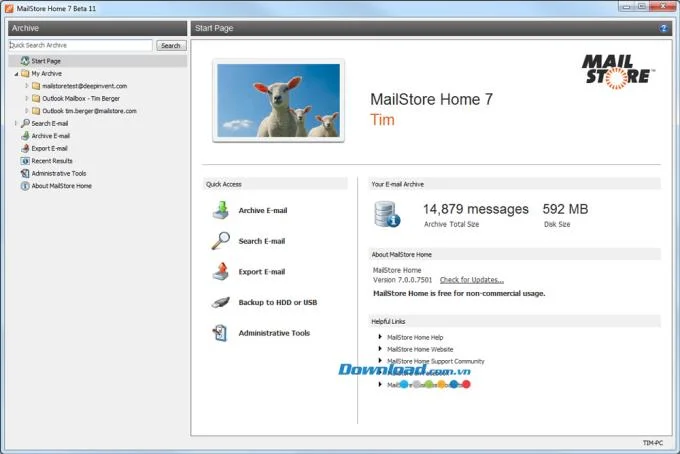This screenshot has height=454, width=680.
Task: Open the MailStore Home Website link
Action: coord(420,349)
